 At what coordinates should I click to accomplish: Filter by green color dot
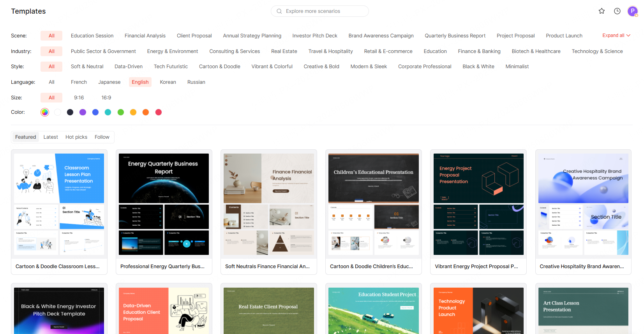click(x=121, y=112)
